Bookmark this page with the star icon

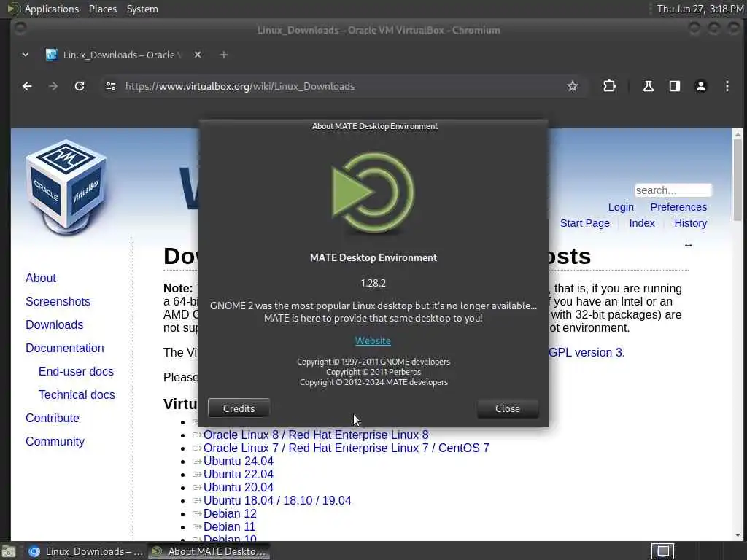(x=572, y=86)
